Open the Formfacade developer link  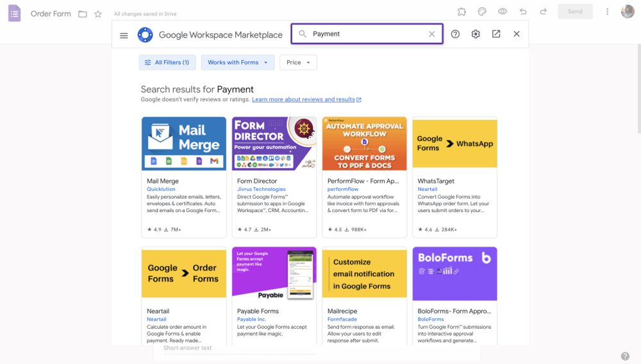[x=342, y=319]
